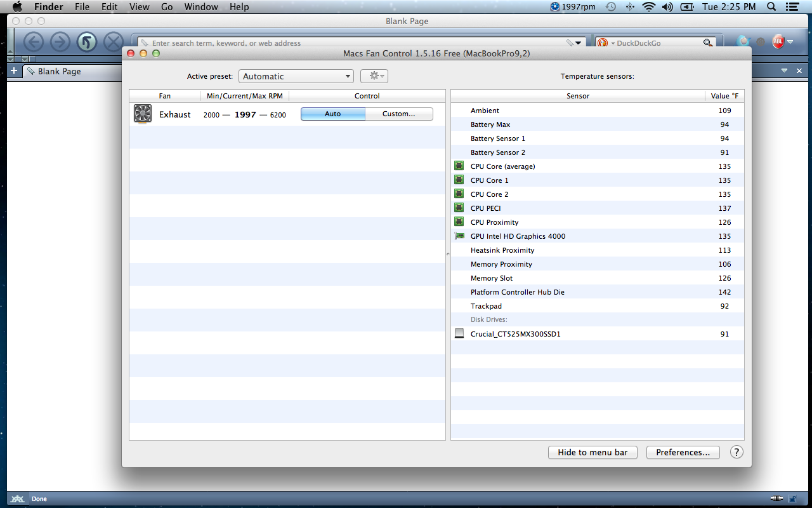The height and width of the screenshot is (508, 812).
Task: Open the Apple menu
Action: coord(17,7)
